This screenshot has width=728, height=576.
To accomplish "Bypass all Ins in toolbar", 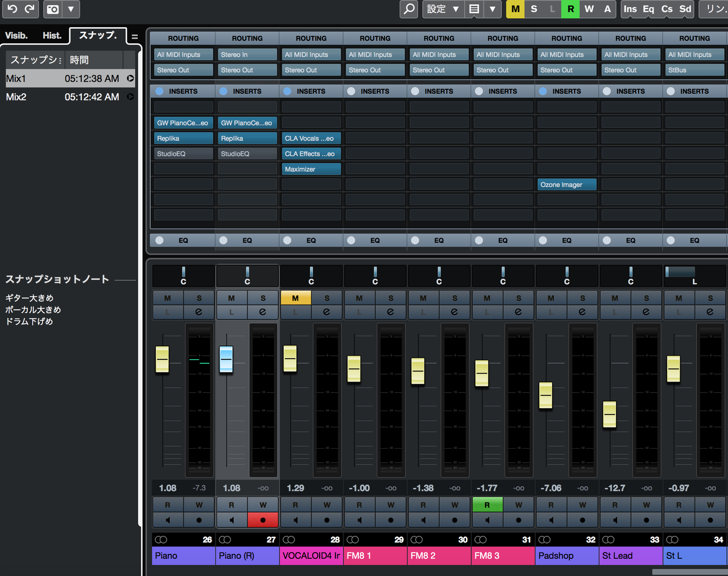I will click(x=630, y=9).
